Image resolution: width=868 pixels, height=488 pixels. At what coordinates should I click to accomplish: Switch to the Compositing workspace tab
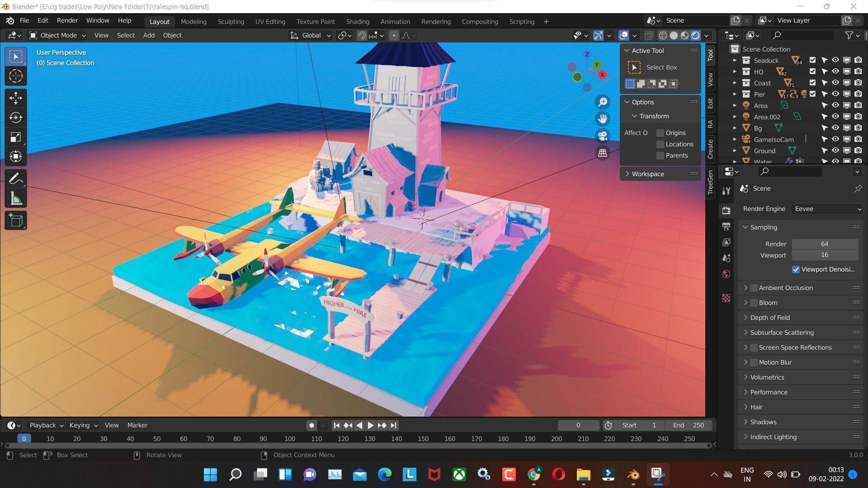(x=480, y=22)
